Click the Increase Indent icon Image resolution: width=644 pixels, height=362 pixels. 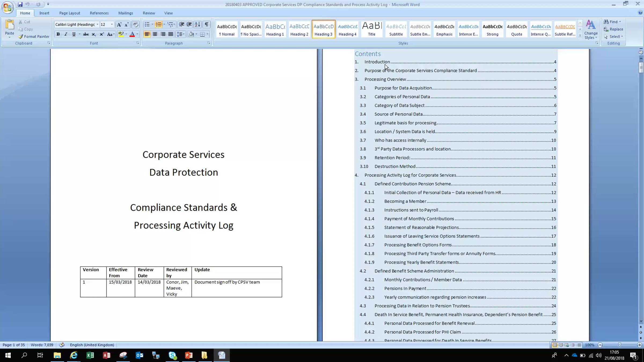pyautogui.click(x=189, y=24)
